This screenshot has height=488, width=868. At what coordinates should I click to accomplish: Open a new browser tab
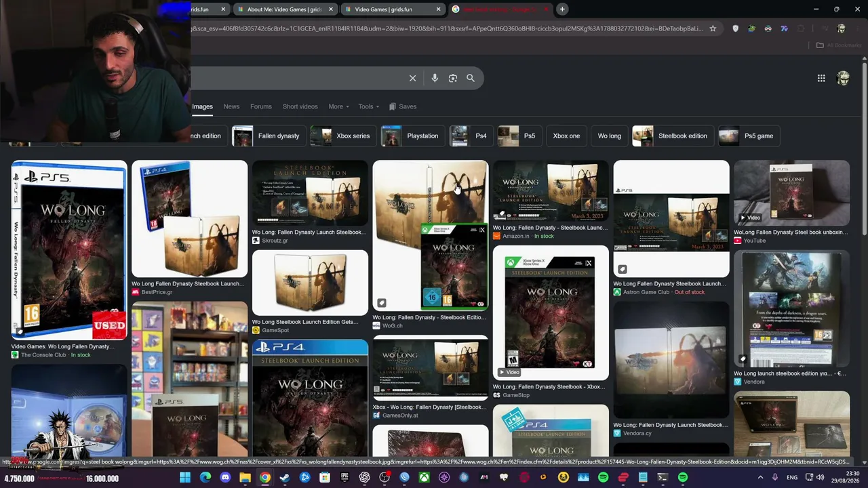point(562,9)
